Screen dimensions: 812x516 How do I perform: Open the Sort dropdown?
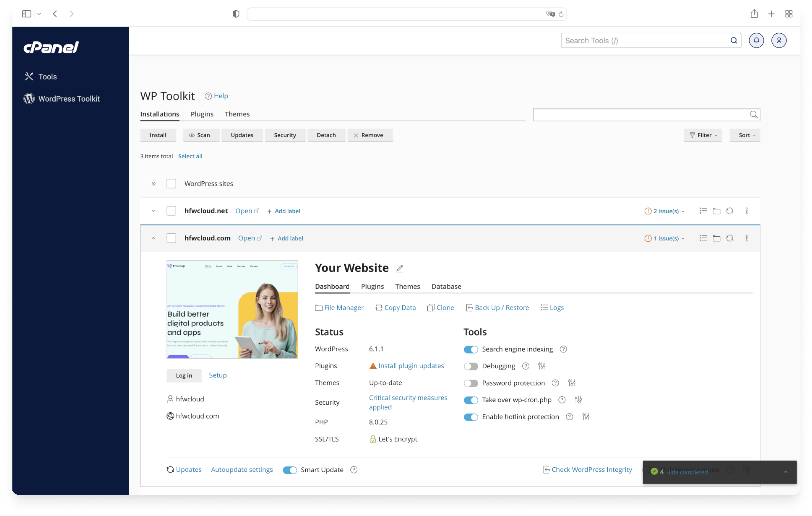tap(745, 135)
